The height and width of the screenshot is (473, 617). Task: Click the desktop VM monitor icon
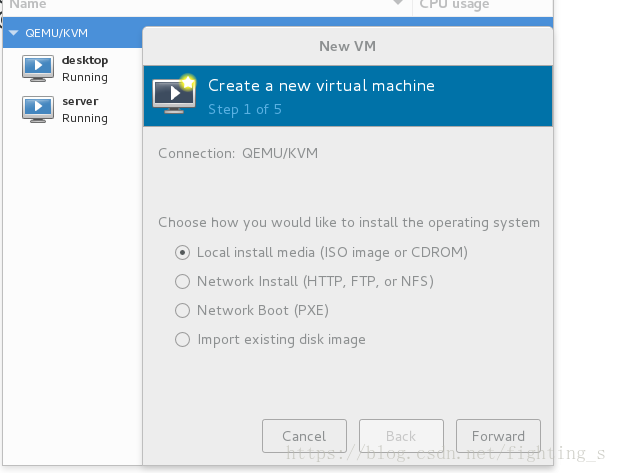coord(38,68)
